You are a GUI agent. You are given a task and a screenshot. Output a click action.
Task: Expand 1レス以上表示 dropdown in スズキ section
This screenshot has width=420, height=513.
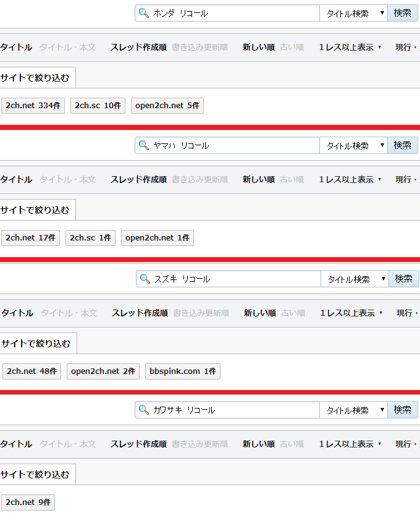click(x=351, y=313)
